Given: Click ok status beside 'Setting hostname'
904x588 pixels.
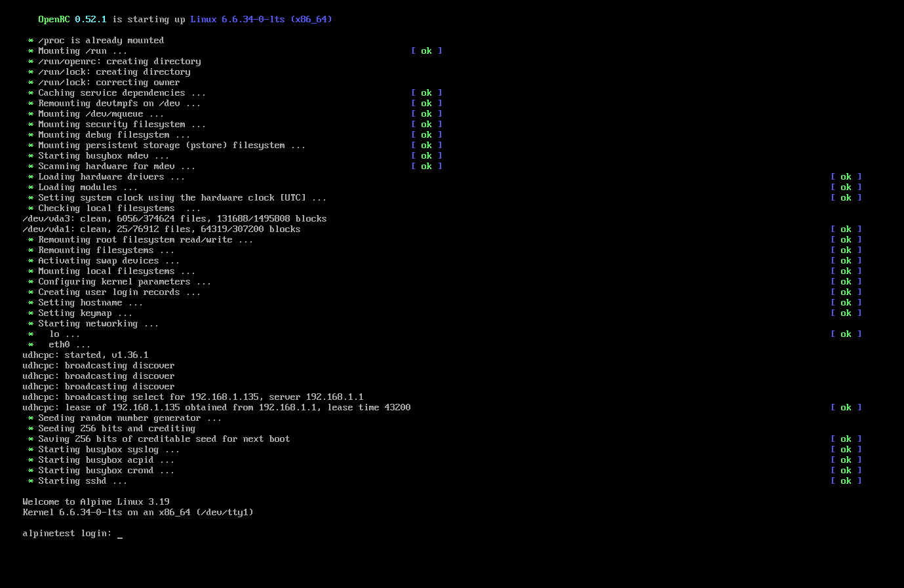Looking at the screenshot, I should [x=846, y=303].
